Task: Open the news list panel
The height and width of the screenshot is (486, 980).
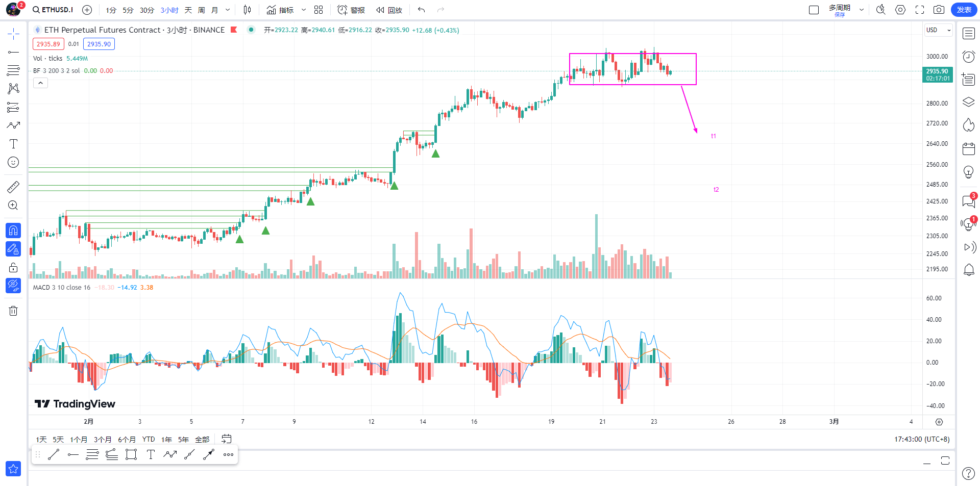Action: 969,80
